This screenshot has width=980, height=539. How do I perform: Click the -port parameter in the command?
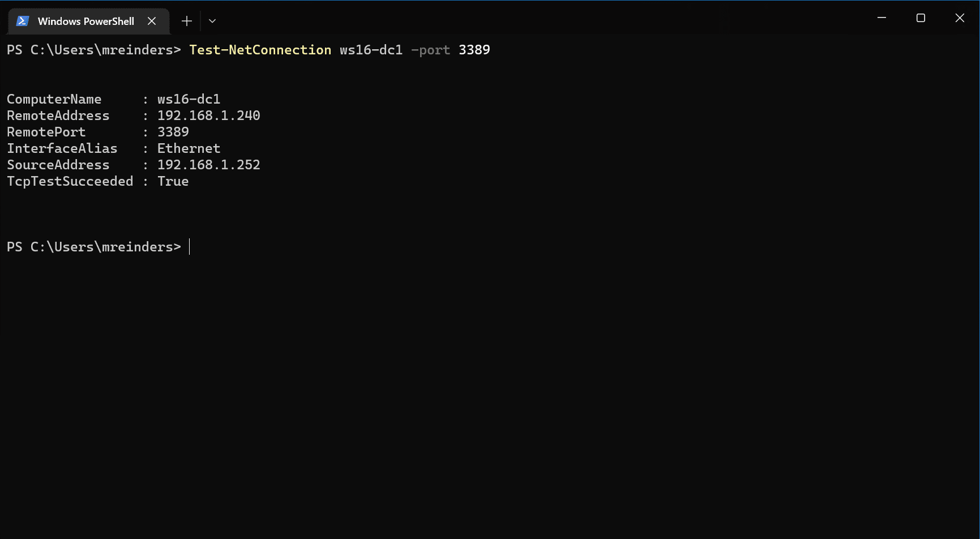430,50
